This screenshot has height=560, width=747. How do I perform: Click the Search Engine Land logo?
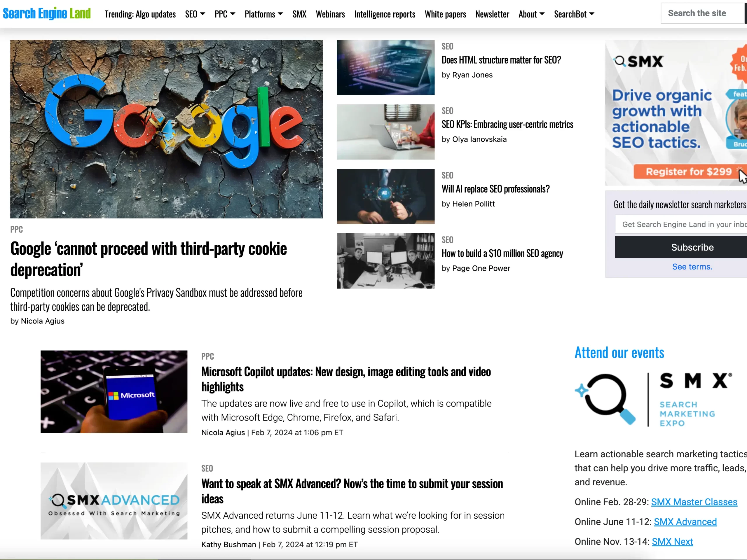(x=47, y=14)
